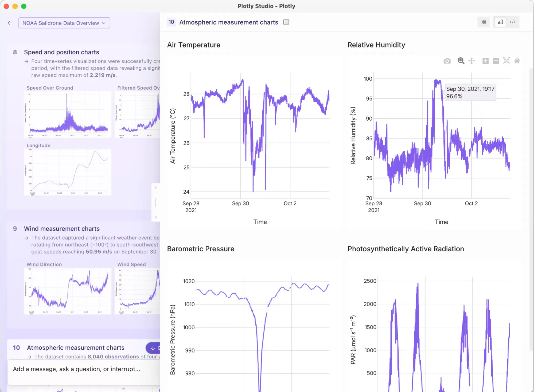This screenshot has height=392, width=534.
Task: Collapse panel with the left chevron handle
Action: (156, 188)
